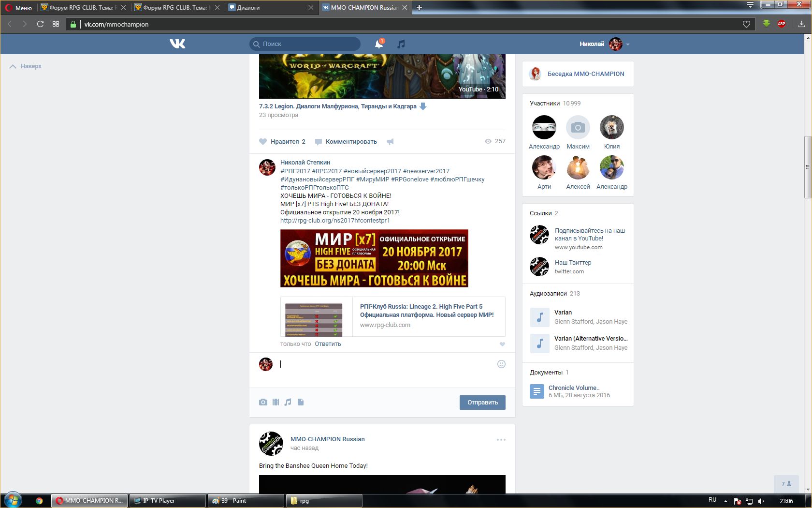Open the Windows Start button

click(x=13, y=500)
